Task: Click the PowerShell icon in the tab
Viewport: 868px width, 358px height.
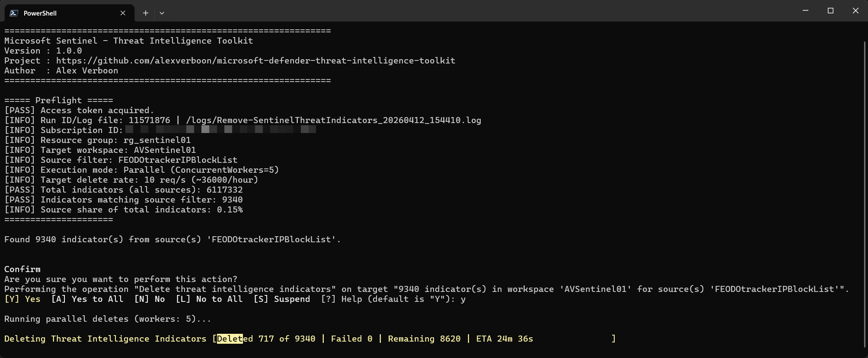Action: coord(14,13)
